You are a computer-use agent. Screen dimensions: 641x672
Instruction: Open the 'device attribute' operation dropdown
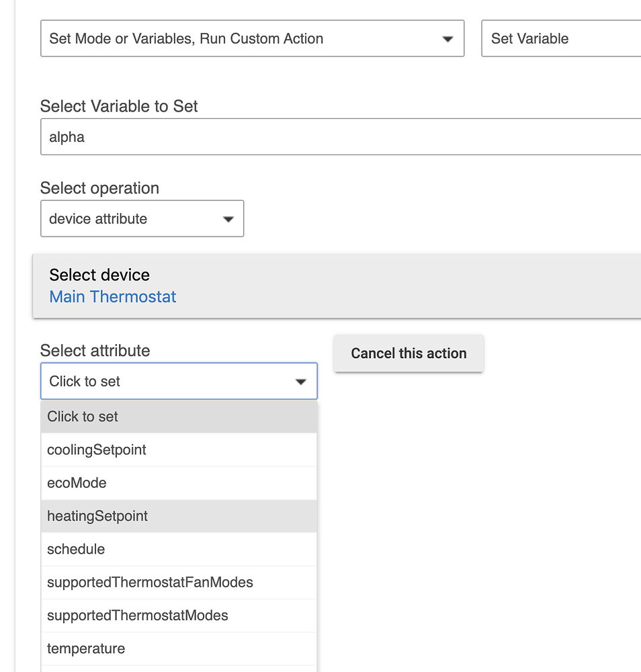pos(142,218)
